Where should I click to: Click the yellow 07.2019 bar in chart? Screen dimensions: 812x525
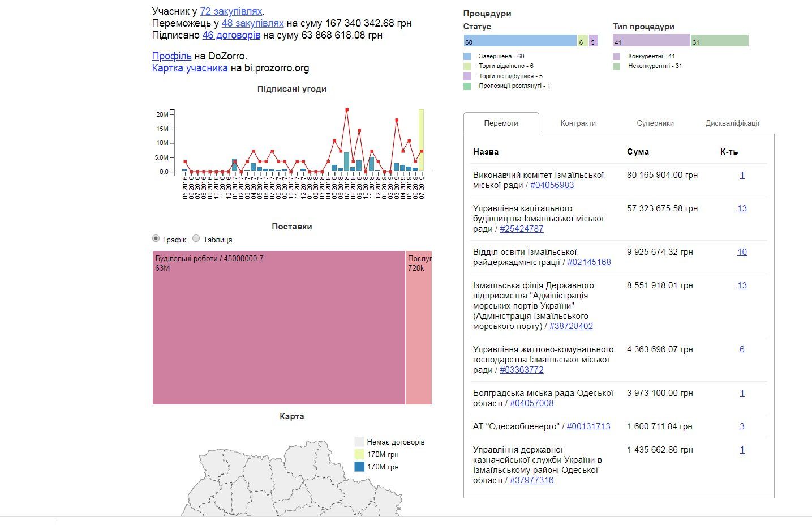click(421, 140)
